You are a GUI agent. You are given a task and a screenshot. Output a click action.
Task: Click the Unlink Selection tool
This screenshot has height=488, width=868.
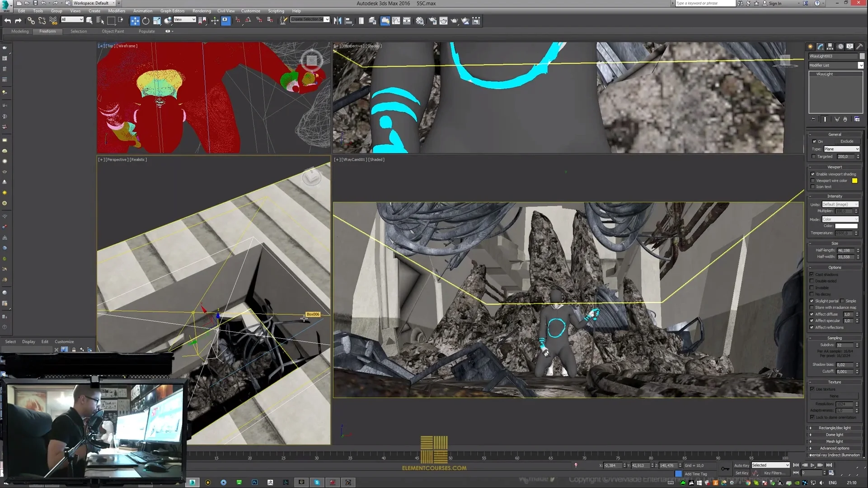[x=42, y=20]
